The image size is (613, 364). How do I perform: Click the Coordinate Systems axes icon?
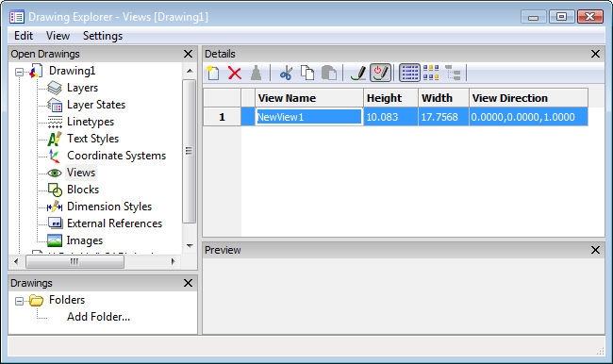(55, 156)
